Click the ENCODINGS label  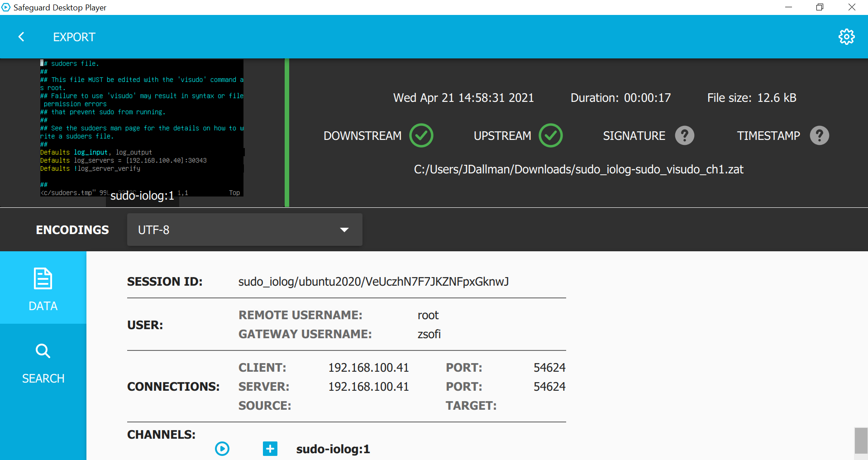pos(72,230)
